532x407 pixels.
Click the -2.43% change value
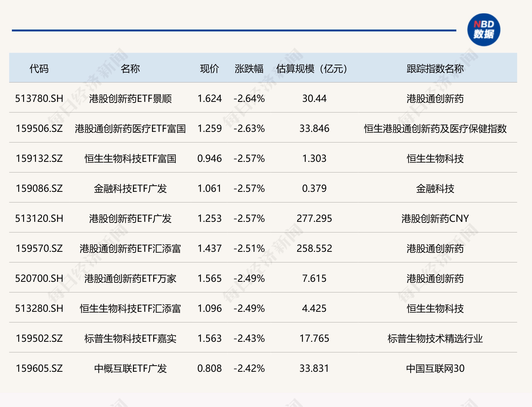(249, 339)
